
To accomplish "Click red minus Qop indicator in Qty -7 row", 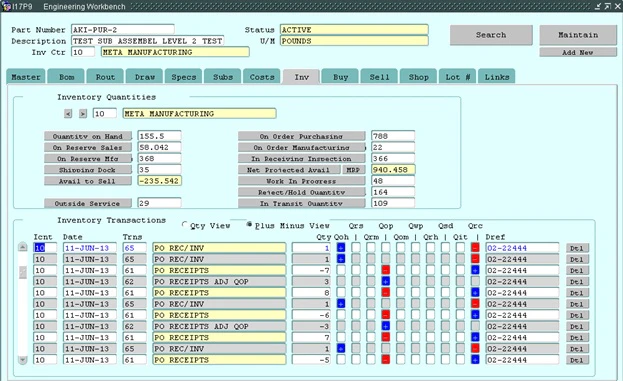I will (385, 270).
